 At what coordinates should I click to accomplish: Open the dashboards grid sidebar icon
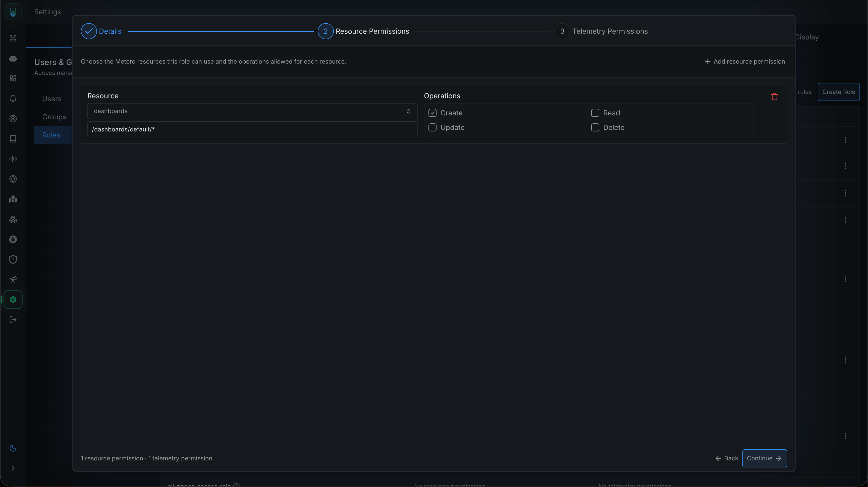pyautogui.click(x=13, y=78)
